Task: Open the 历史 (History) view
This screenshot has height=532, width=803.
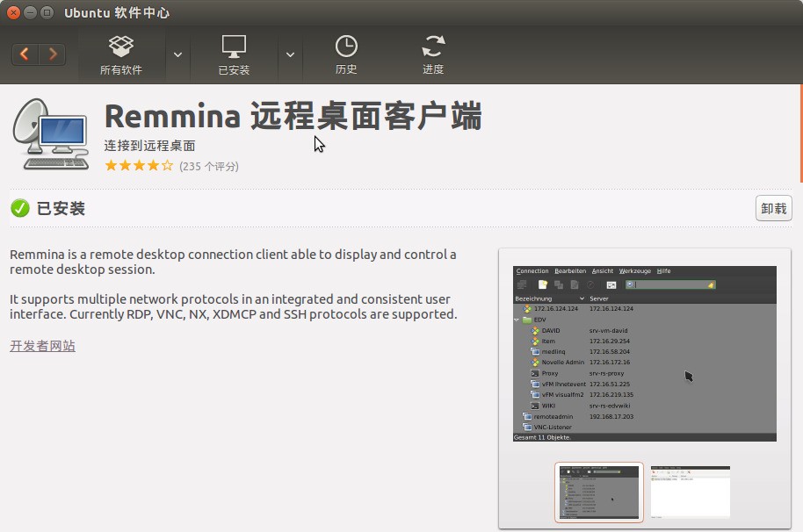Action: (346, 55)
